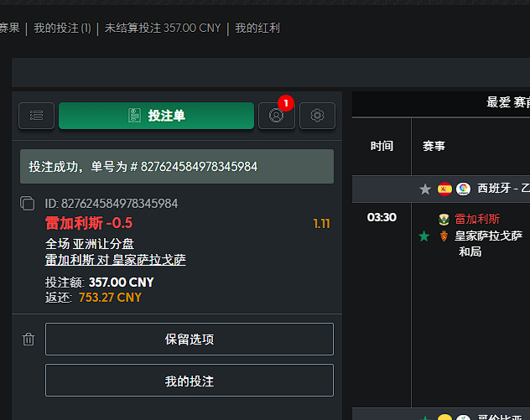Click 未结算投注 357.00 CNY link

coord(162,28)
